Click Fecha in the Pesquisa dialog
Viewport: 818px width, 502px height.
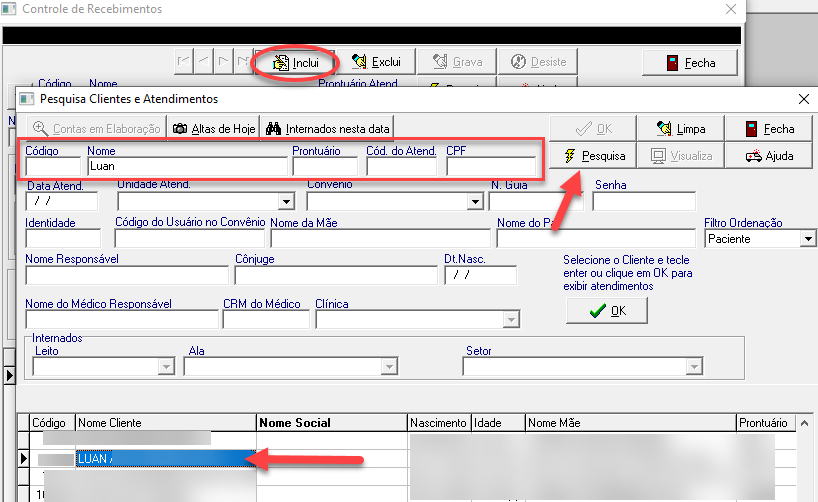click(x=769, y=129)
